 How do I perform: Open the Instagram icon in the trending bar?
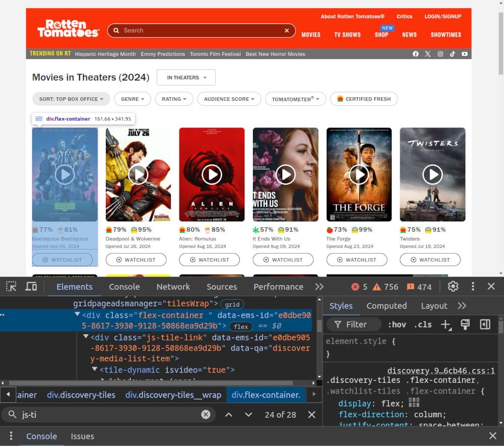tap(439, 54)
